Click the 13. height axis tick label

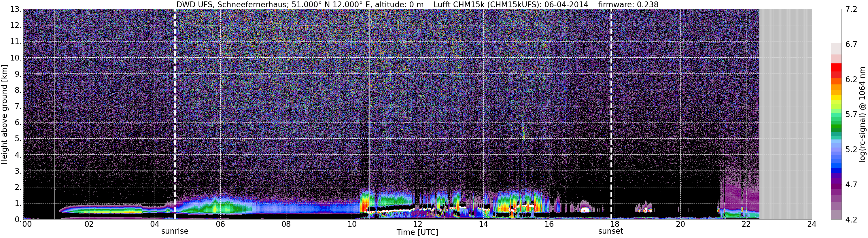(16, 10)
